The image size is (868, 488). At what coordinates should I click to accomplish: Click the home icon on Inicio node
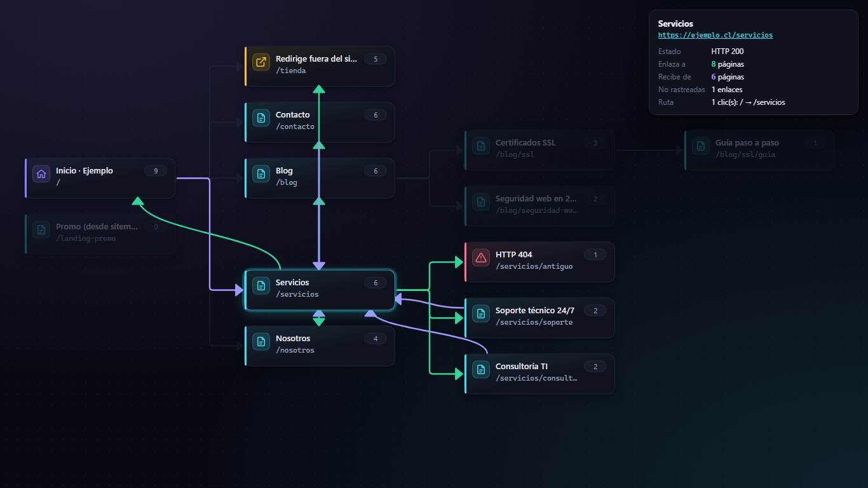41,174
